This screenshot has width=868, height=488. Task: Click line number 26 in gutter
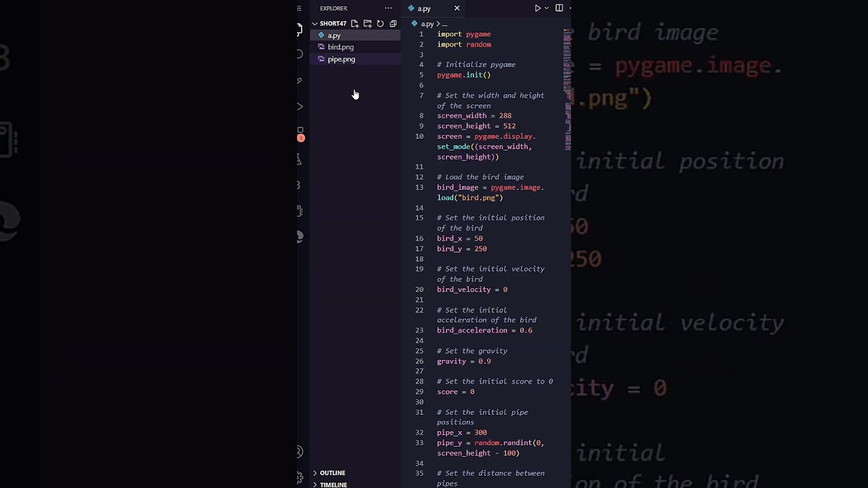pyautogui.click(x=419, y=361)
